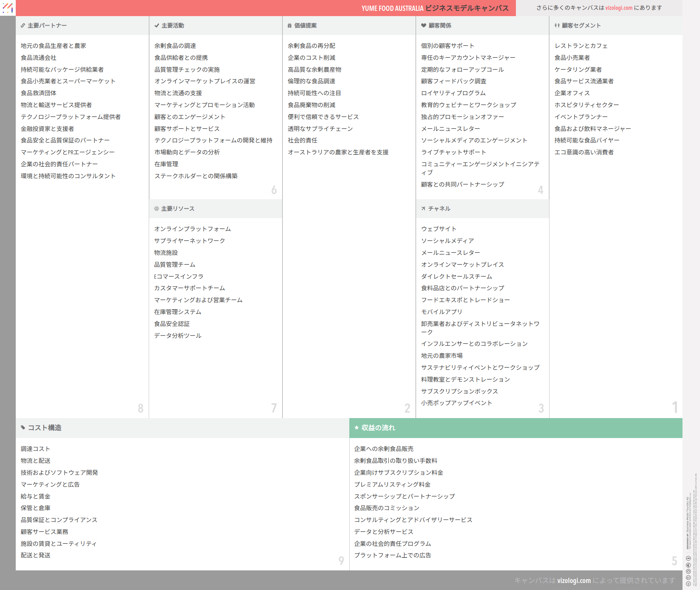Select レストランとカフェ customer segment
This screenshot has width=700, height=590.
click(x=581, y=46)
